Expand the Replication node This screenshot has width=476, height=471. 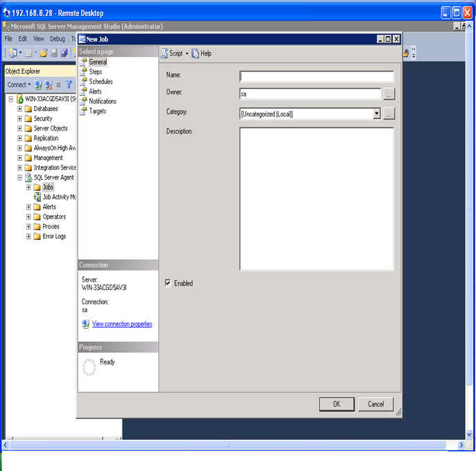(x=19, y=138)
